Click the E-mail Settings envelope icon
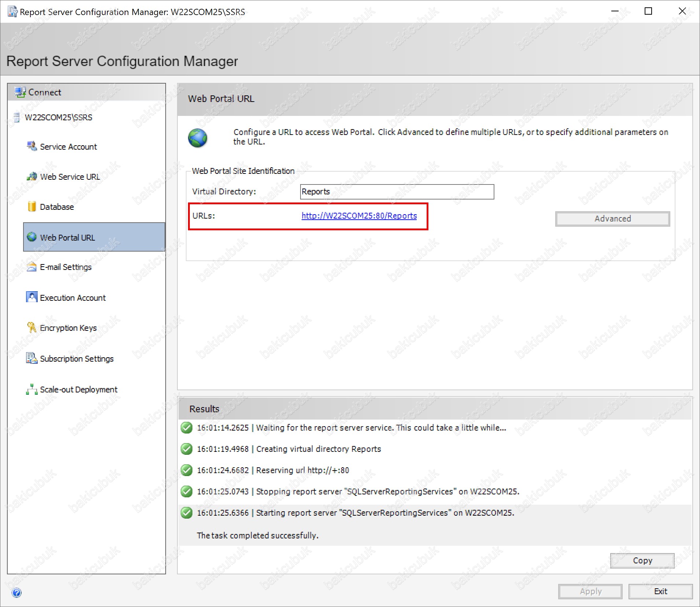The height and width of the screenshot is (607, 700). coord(32,267)
